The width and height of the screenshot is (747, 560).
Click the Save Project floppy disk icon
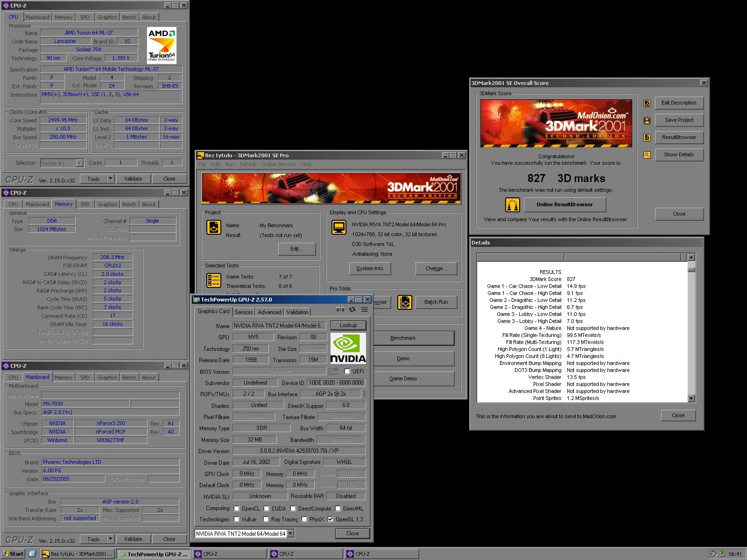[x=647, y=121]
